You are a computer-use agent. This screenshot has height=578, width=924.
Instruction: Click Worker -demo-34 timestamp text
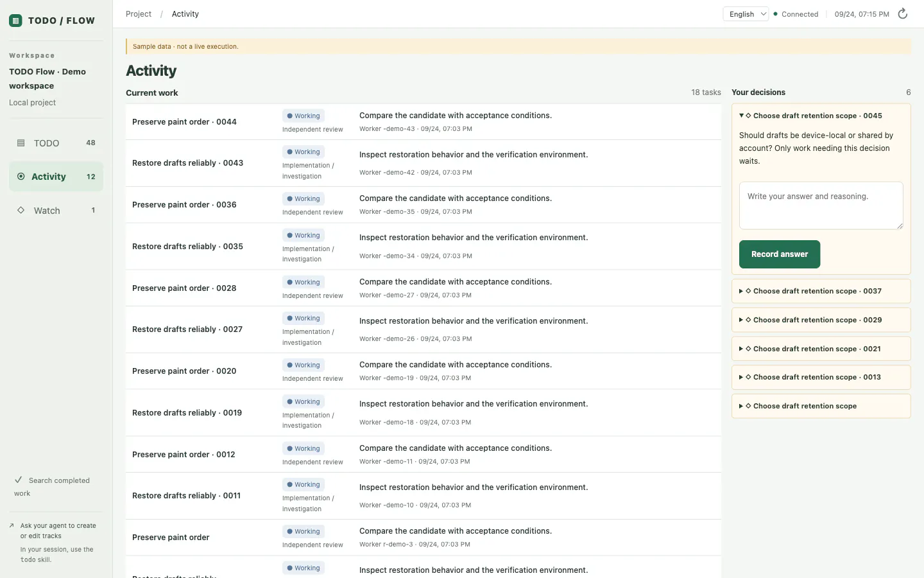(416, 256)
